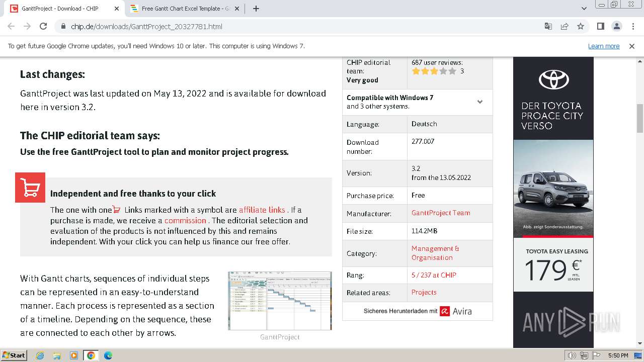
Task: Click the user reviews star rating
Action: pos(434,71)
